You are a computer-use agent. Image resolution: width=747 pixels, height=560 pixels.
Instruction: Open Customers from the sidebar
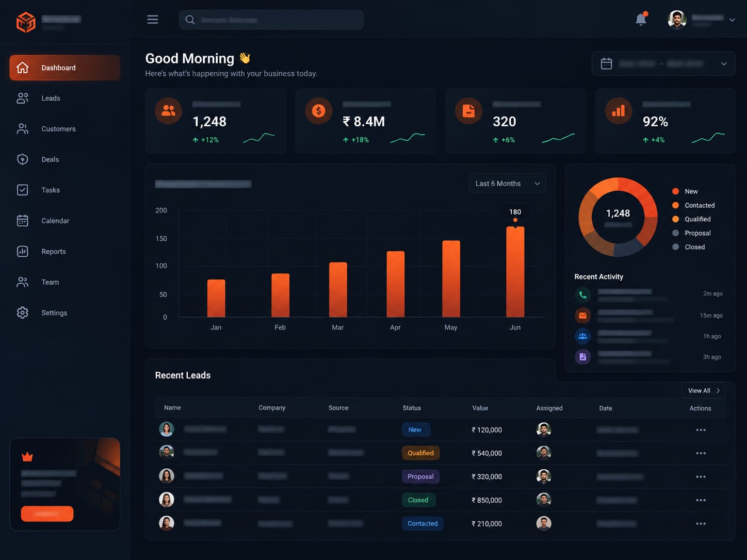[x=65, y=129]
